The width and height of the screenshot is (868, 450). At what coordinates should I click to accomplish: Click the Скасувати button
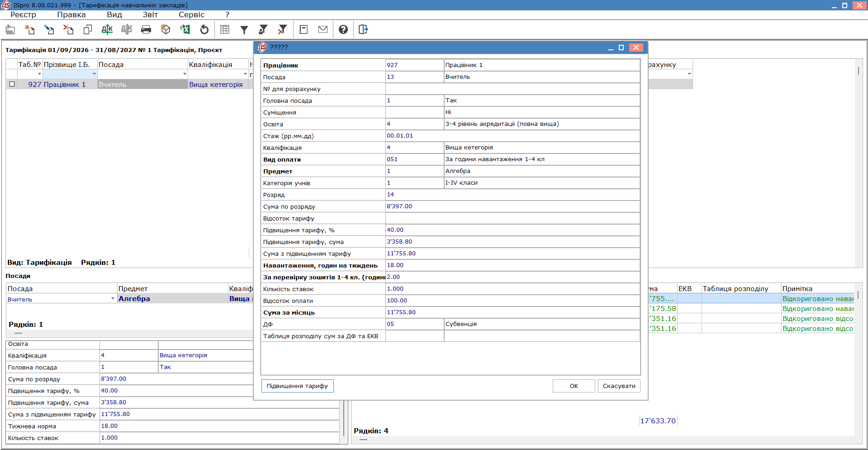tap(619, 386)
